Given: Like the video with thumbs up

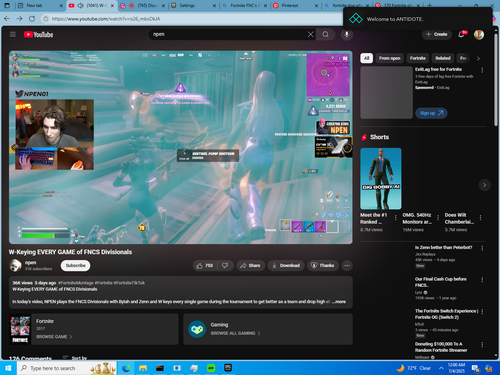Looking at the screenshot, I should point(204,266).
